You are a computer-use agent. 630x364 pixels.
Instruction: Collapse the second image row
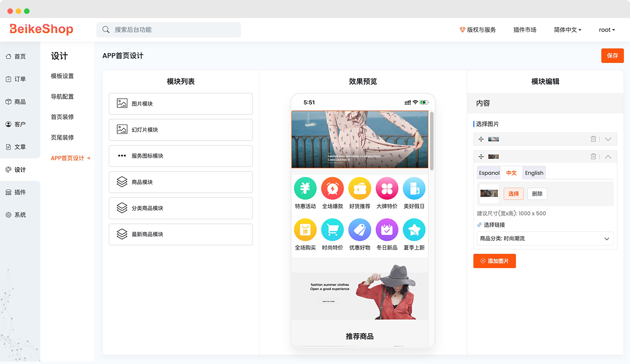pos(608,157)
